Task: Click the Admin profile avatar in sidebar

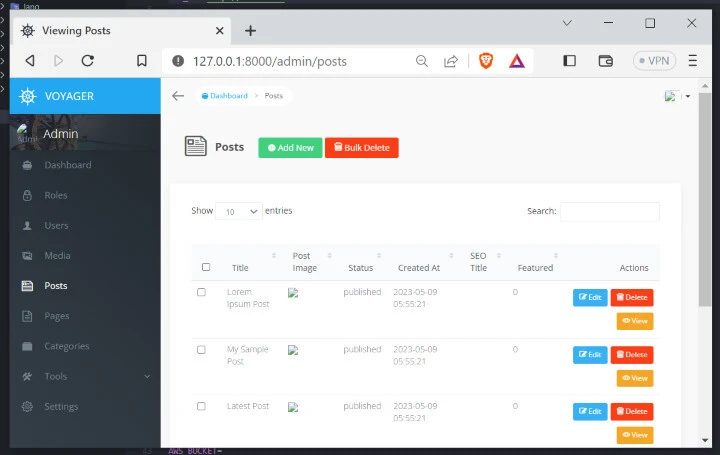Action: (25, 133)
